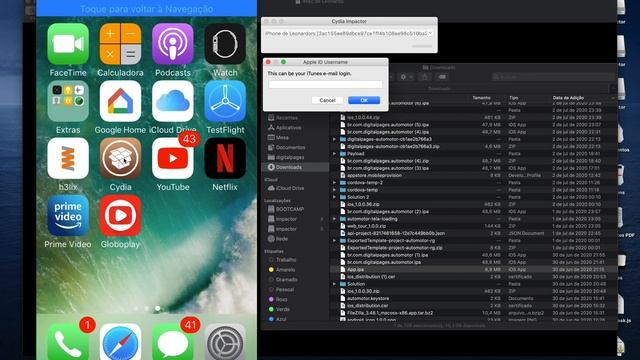Launch the Google Home app

click(x=120, y=101)
